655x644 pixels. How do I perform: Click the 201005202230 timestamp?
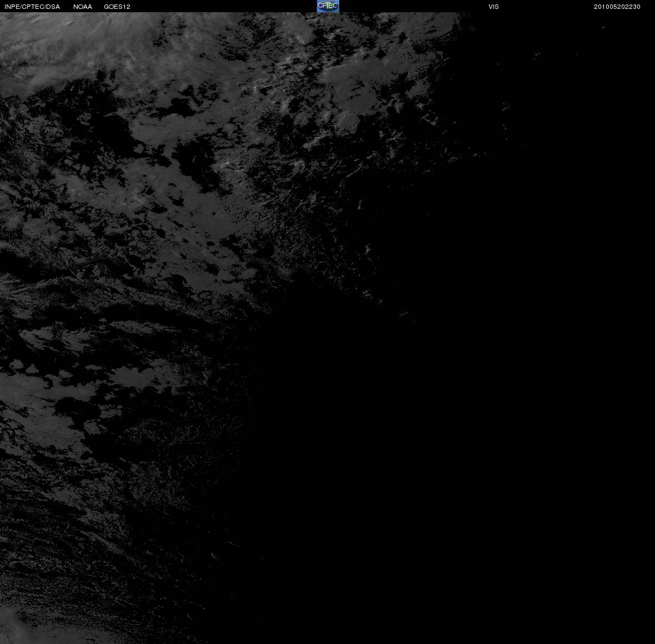tap(617, 7)
